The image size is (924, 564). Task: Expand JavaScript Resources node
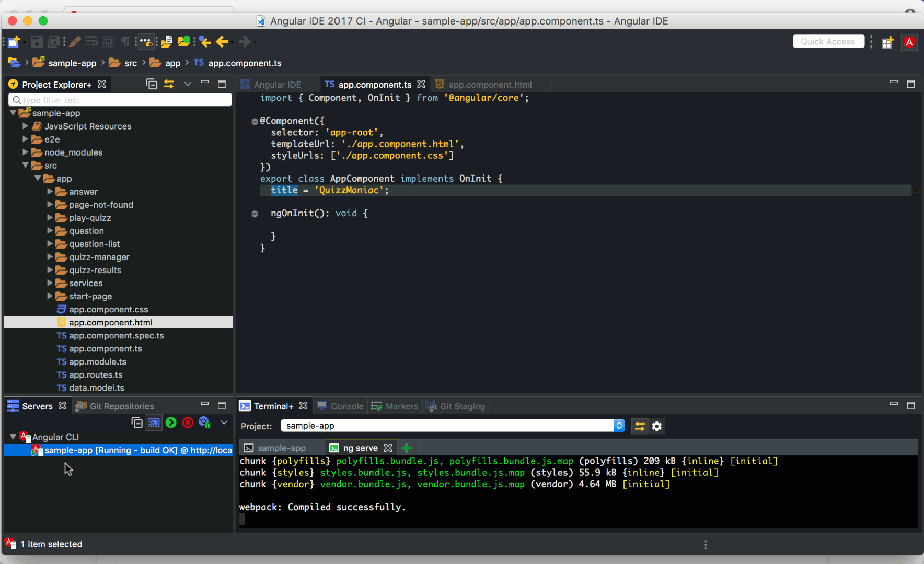(25, 126)
